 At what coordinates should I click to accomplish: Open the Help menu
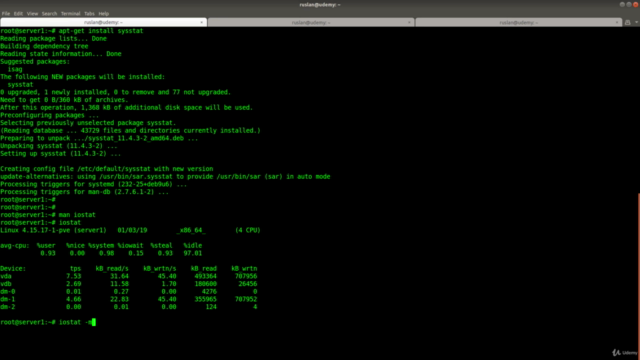point(104,13)
